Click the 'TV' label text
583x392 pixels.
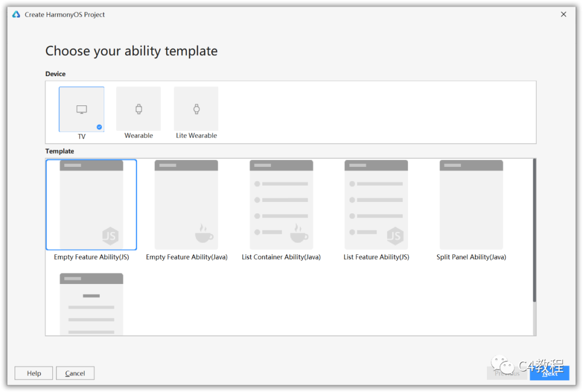[x=82, y=137]
